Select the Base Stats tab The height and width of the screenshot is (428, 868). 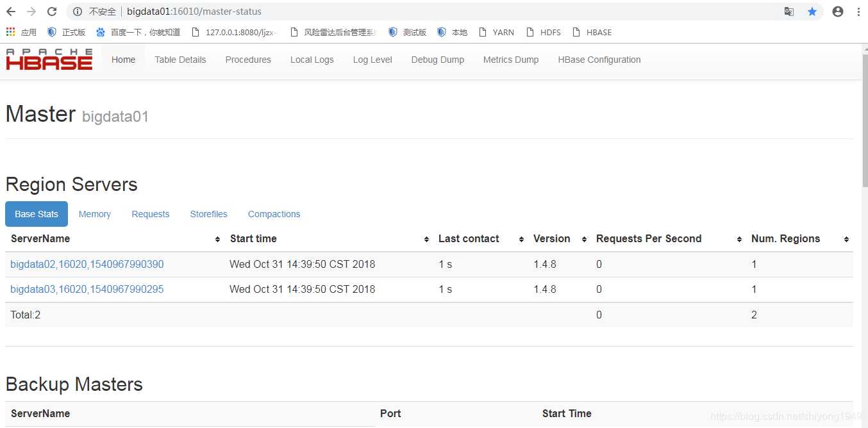pos(37,214)
